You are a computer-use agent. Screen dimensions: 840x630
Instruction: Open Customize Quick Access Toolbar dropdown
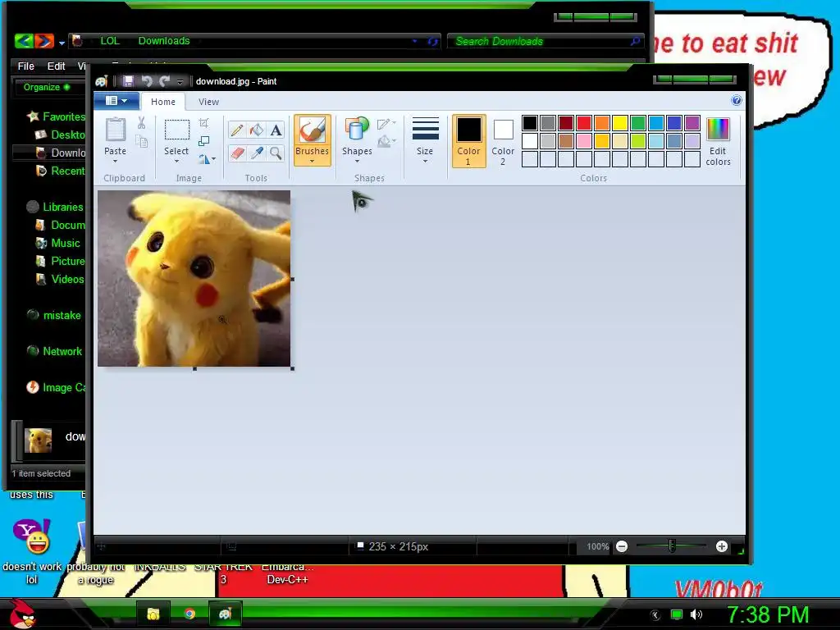(x=180, y=82)
